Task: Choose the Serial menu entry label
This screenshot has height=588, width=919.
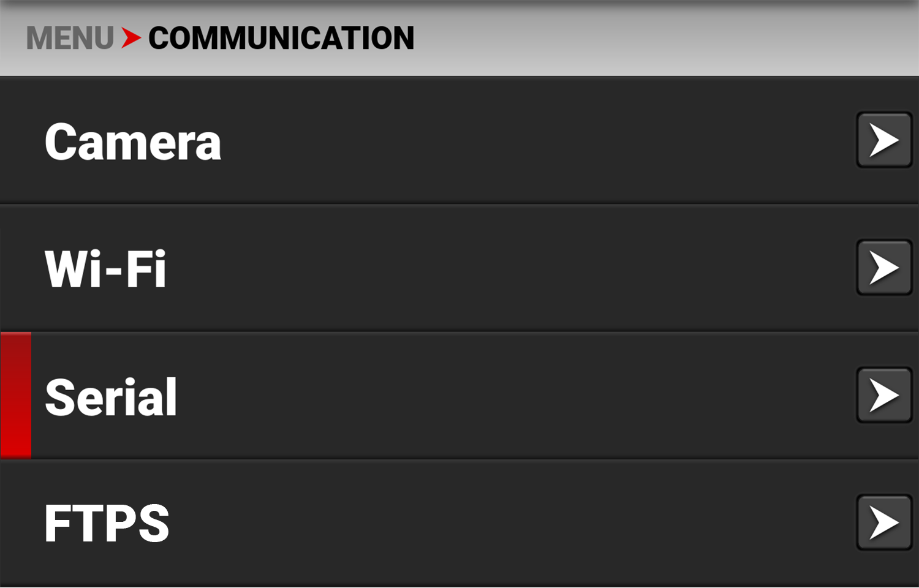Action: coord(111,398)
